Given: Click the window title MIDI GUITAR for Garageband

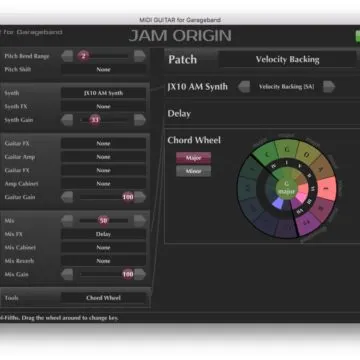Looking at the screenshot, I should click(180, 20).
